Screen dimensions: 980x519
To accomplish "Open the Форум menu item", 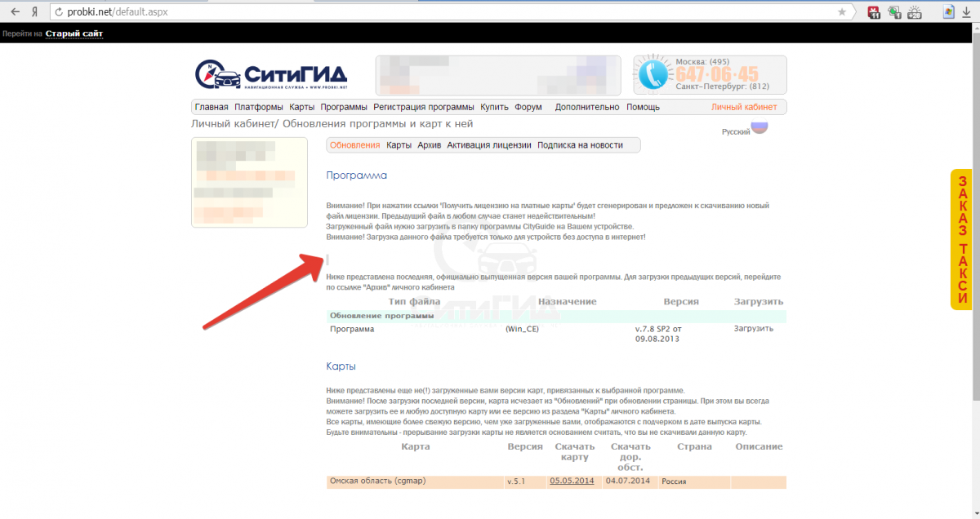I will click(528, 107).
